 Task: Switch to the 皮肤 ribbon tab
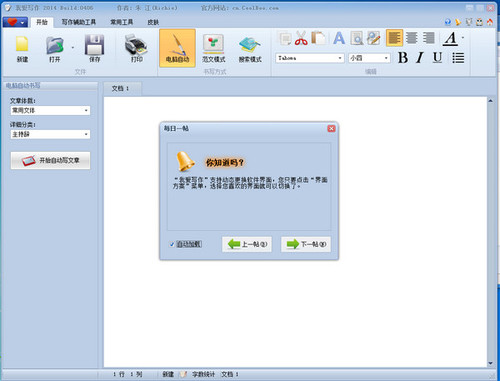(153, 22)
